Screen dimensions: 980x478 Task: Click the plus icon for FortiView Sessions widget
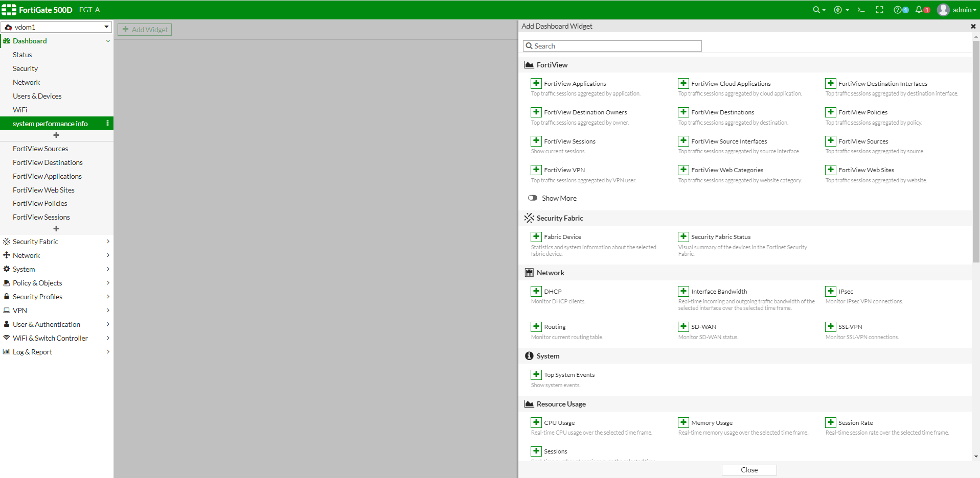(x=536, y=141)
